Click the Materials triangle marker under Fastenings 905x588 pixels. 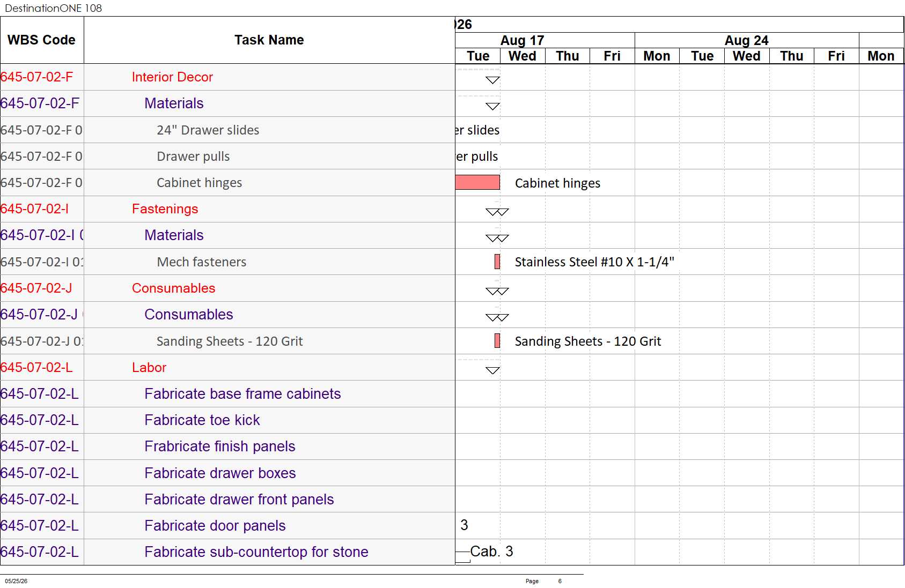(497, 239)
